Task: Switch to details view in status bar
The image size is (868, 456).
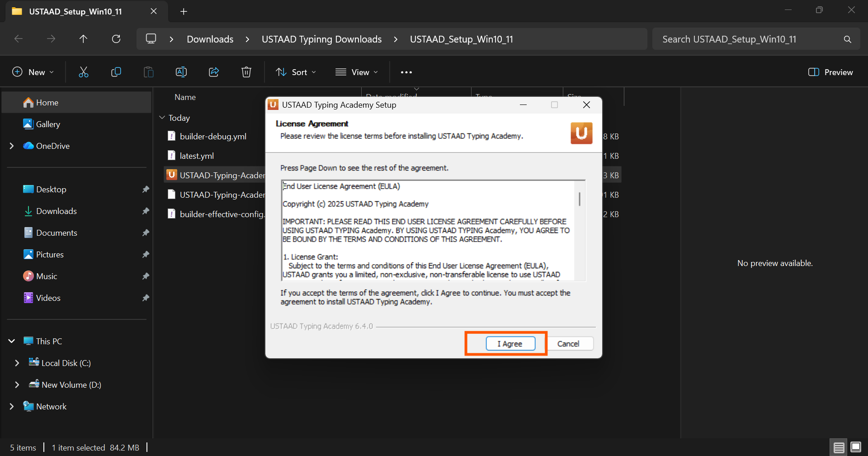Action: click(839, 447)
